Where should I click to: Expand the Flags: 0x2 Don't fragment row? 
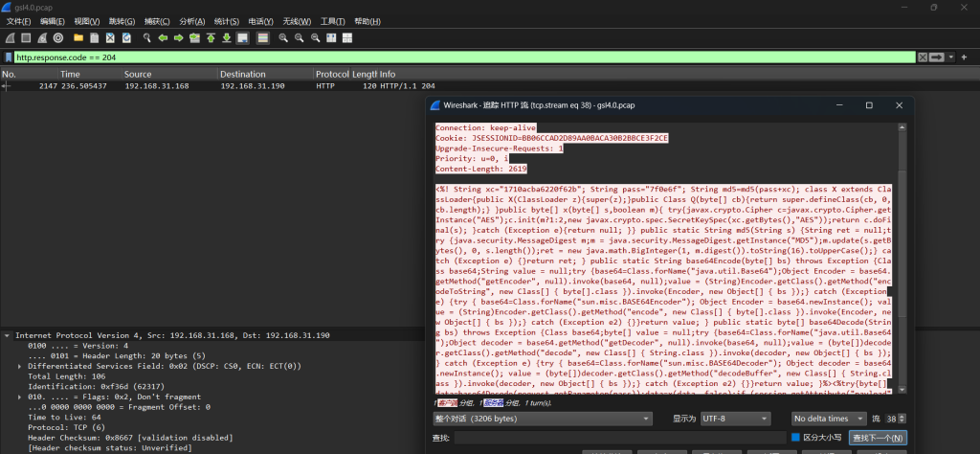click(20, 397)
